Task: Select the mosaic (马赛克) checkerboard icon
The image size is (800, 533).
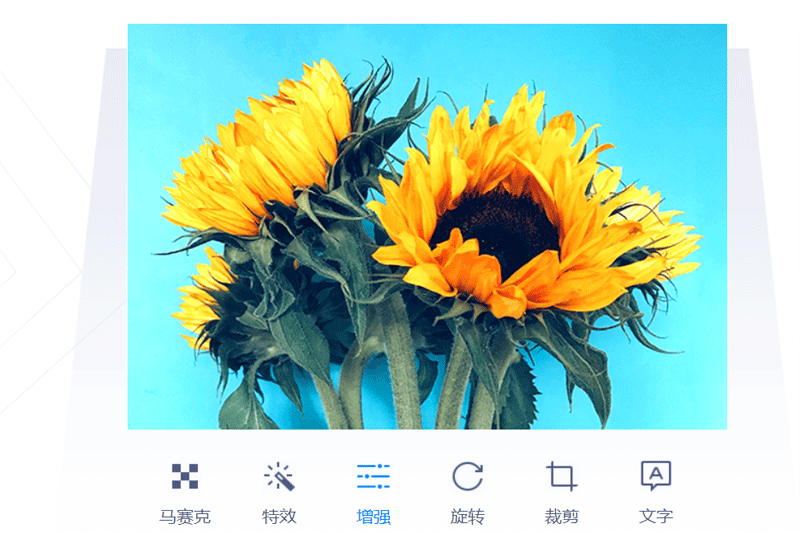Action: tap(185, 476)
